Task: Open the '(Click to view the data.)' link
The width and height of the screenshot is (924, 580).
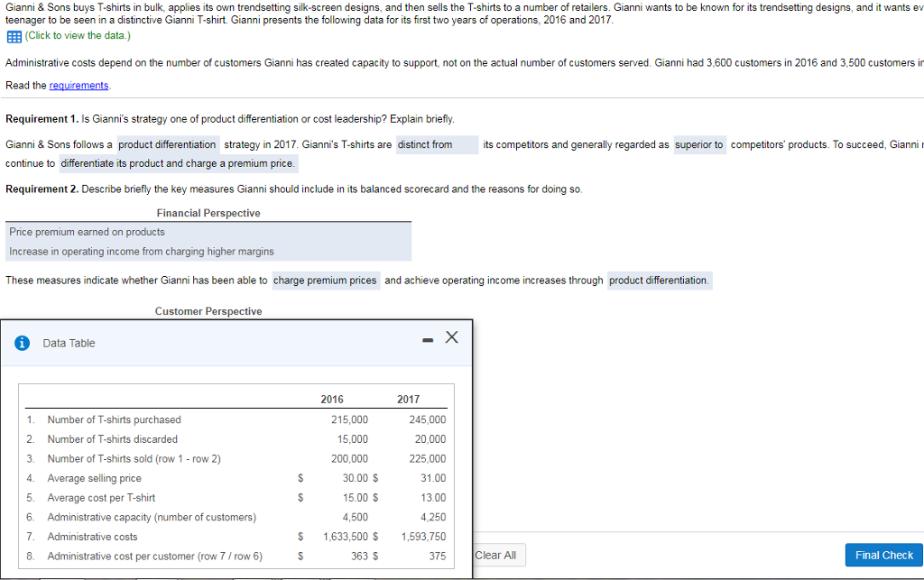Action: tap(78, 36)
